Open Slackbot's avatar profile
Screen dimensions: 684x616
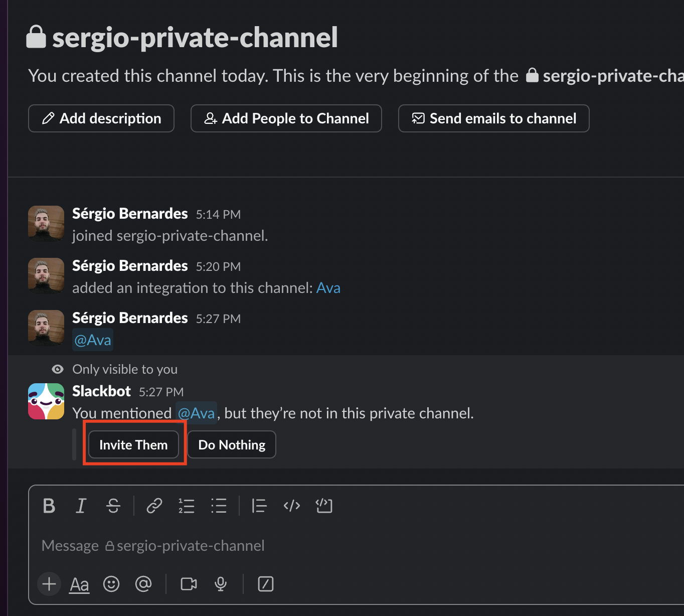pyautogui.click(x=46, y=401)
